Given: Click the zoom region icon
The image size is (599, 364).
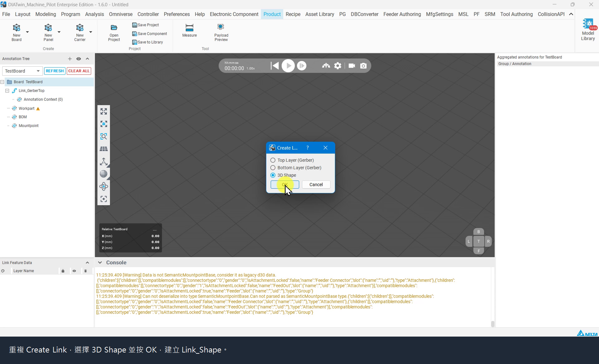Looking at the screenshot, I should (x=104, y=136).
